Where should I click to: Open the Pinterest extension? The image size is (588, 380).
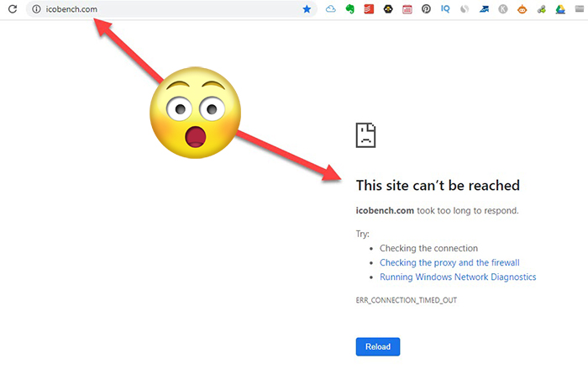click(426, 9)
